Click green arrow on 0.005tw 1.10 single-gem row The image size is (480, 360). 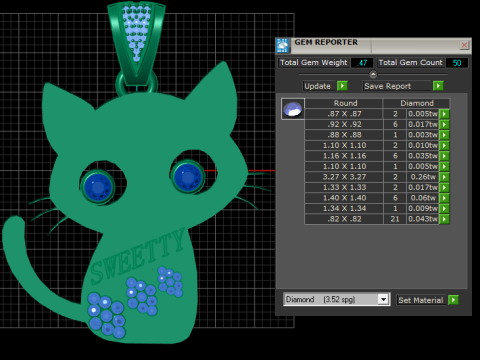[444, 166]
